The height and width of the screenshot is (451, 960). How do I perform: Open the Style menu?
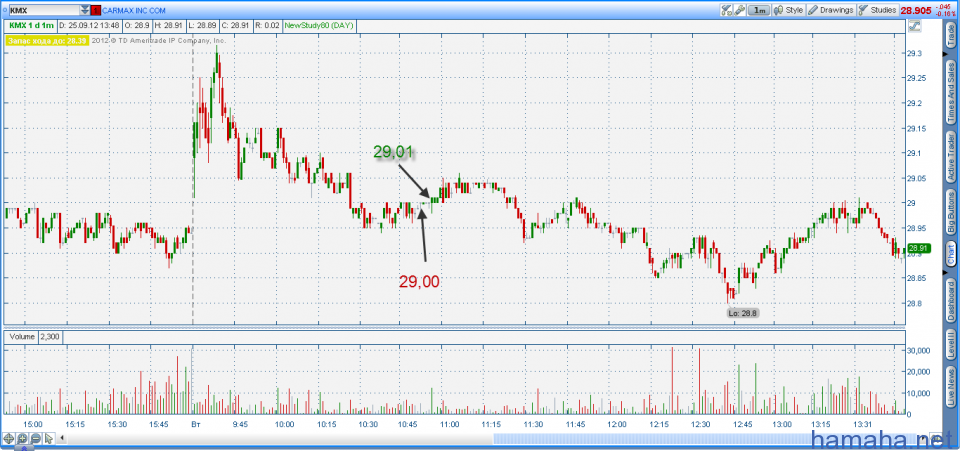pos(789,9)
